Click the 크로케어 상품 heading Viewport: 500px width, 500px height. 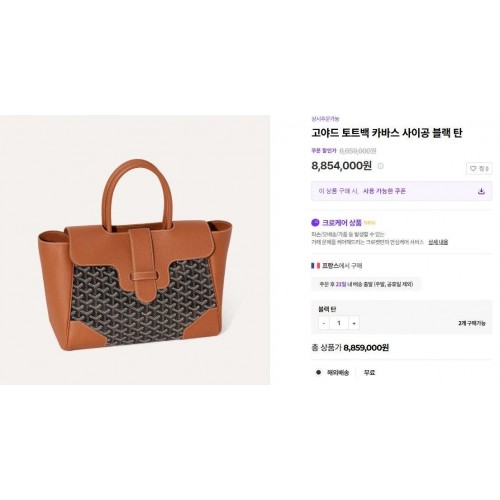[x=342, y=222]
